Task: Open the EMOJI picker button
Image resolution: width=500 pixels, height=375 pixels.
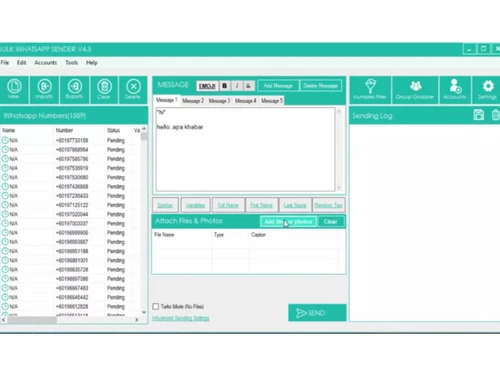Action: pyautogui.click(x=207, y=86)
